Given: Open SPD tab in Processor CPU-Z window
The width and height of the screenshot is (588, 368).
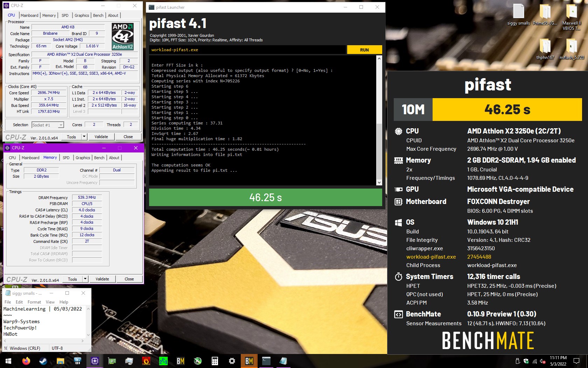Looking at the screenshot, I should [x=65, y=15].
